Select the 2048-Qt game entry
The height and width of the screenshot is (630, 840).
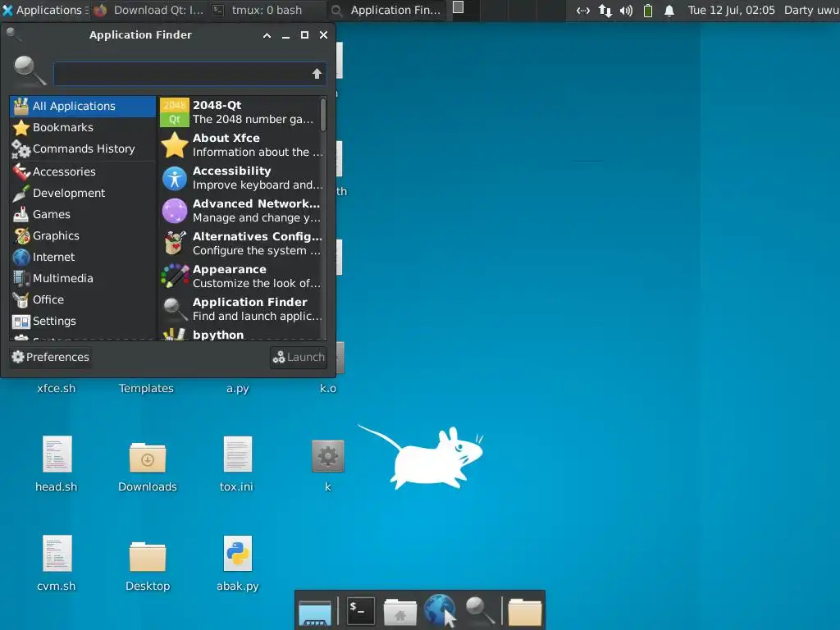[x=240, y=112]
